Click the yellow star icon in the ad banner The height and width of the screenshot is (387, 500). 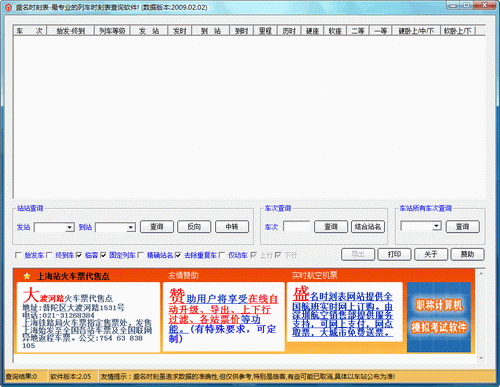pos(27,276)
